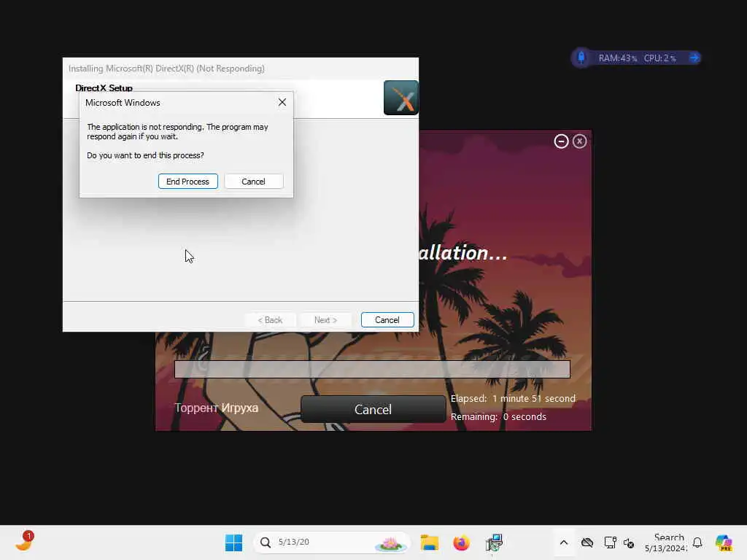Click the muted volume tray icon
This screenshot has width=747, height=560.
(629, 542)
